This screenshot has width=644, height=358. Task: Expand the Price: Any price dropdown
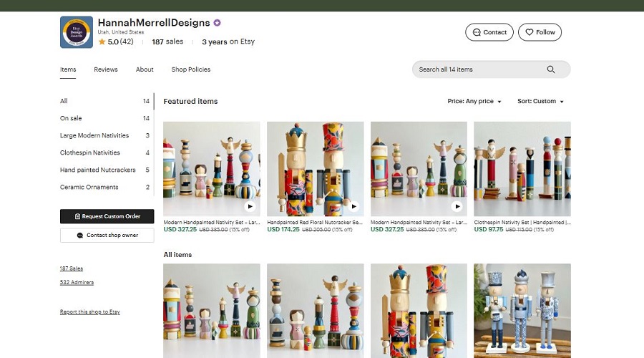[474, 102]
